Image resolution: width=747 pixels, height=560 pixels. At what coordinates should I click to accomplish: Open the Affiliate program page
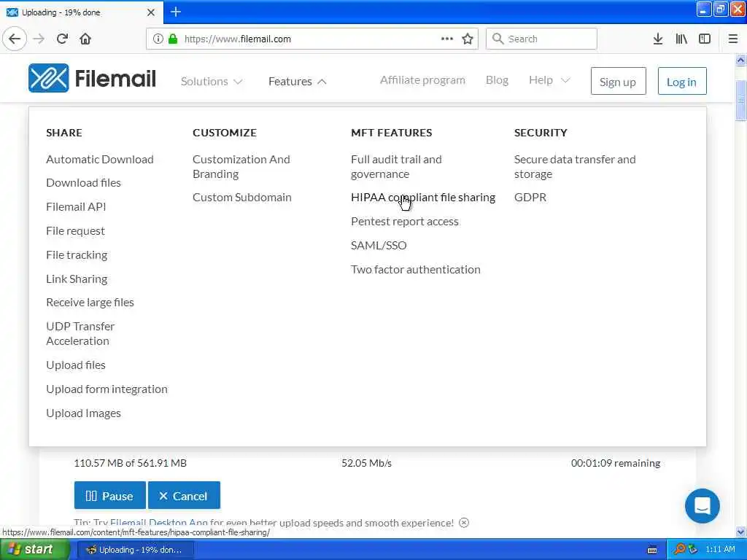(x=422, y=80)
